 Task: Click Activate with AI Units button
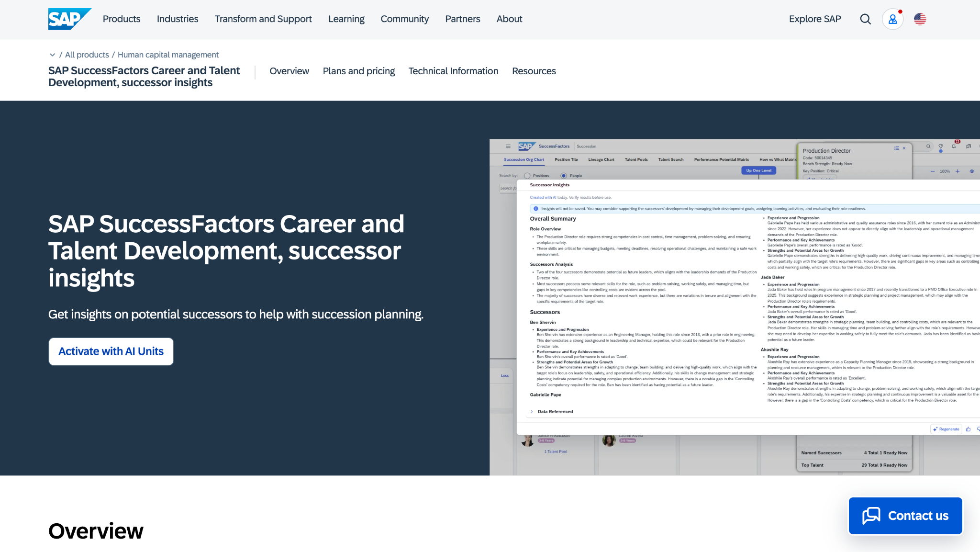[x=111, y=351]
